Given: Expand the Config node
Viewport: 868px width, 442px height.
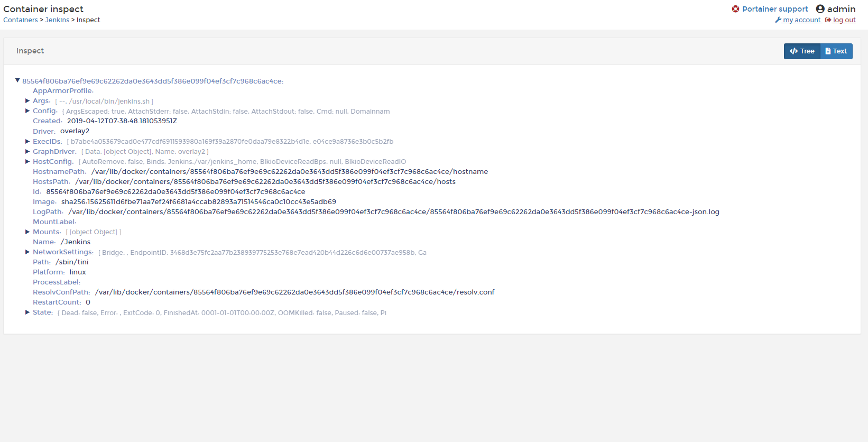Looking at the screenshot, I should point(27,111).
